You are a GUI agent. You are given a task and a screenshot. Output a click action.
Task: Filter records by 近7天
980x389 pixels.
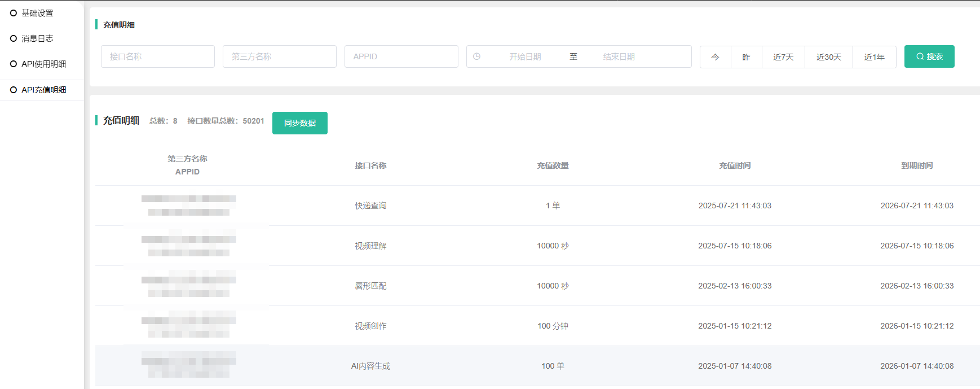coord(783,57)
